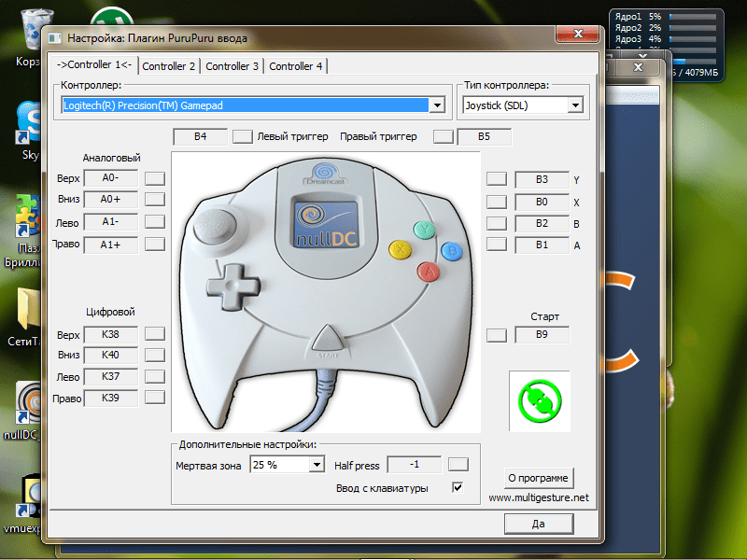Viewport: 747px width, 560px height.
Task: Close the PuruPuru plugin settings window
Action: pyautogui.click(x=578, y=34)
